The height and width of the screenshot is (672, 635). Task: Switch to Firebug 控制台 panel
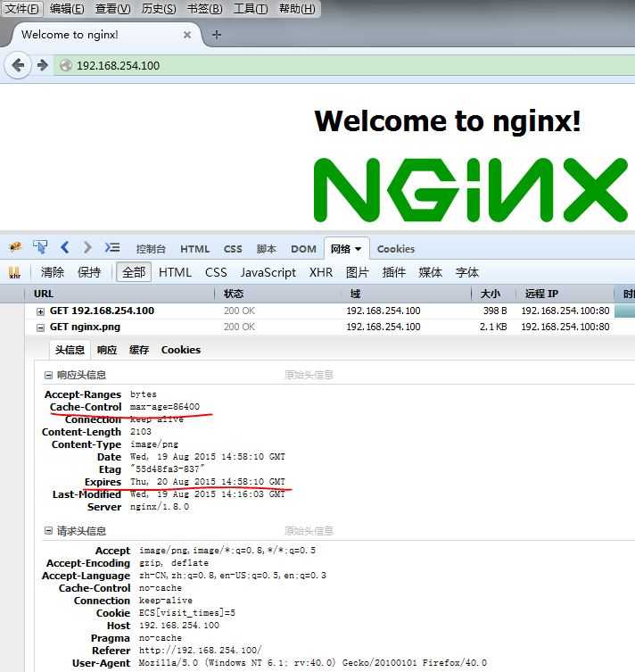pyautogui.click(x=151, y=249)
